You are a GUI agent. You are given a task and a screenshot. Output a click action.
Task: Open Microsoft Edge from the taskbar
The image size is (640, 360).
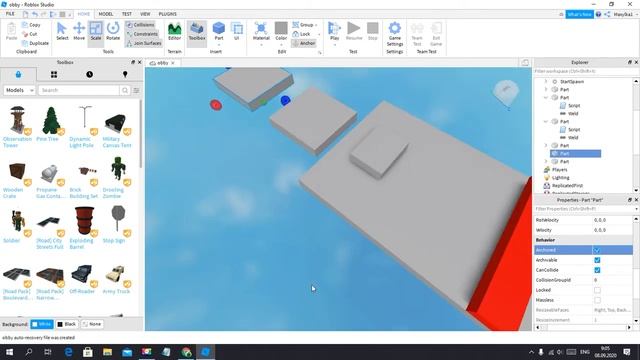pos(68,352)
